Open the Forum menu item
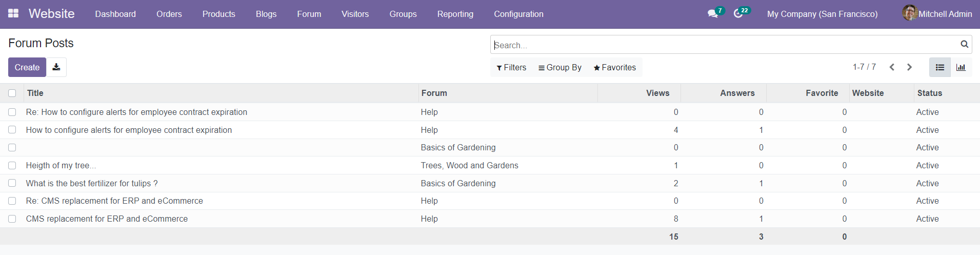980x255 pixels. 309,14
